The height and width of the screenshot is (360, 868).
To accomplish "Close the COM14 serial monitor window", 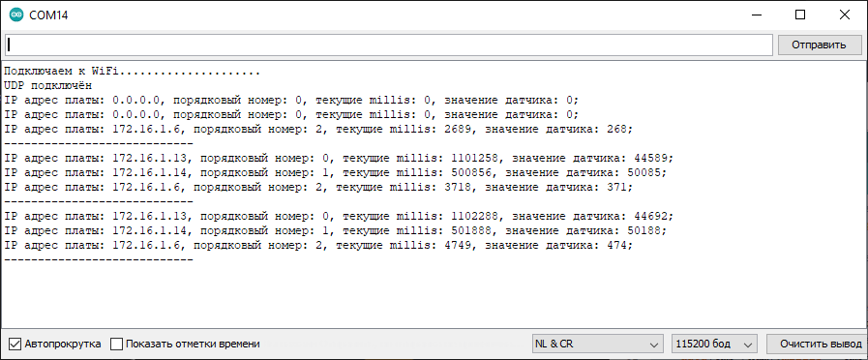I will pyautogui.click(x=844, y=15).
